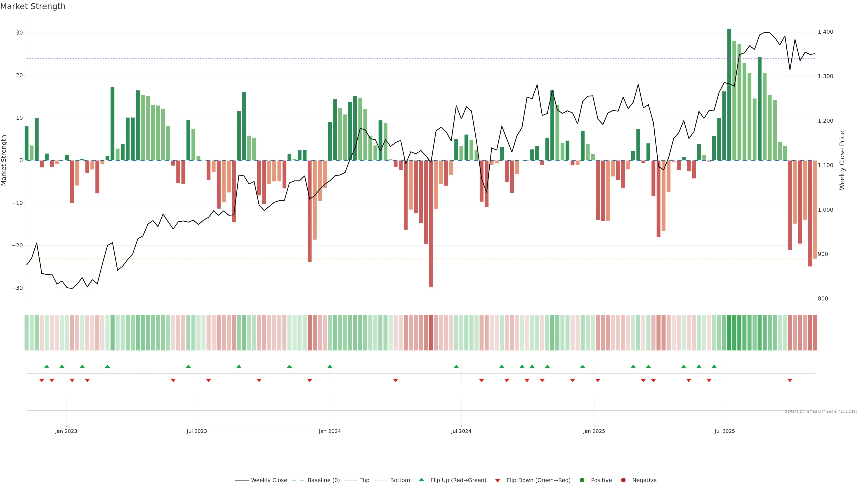Click the rightmost green flip-up triangle marker
The height and width of the screenshot is (488, 868).
714,366
